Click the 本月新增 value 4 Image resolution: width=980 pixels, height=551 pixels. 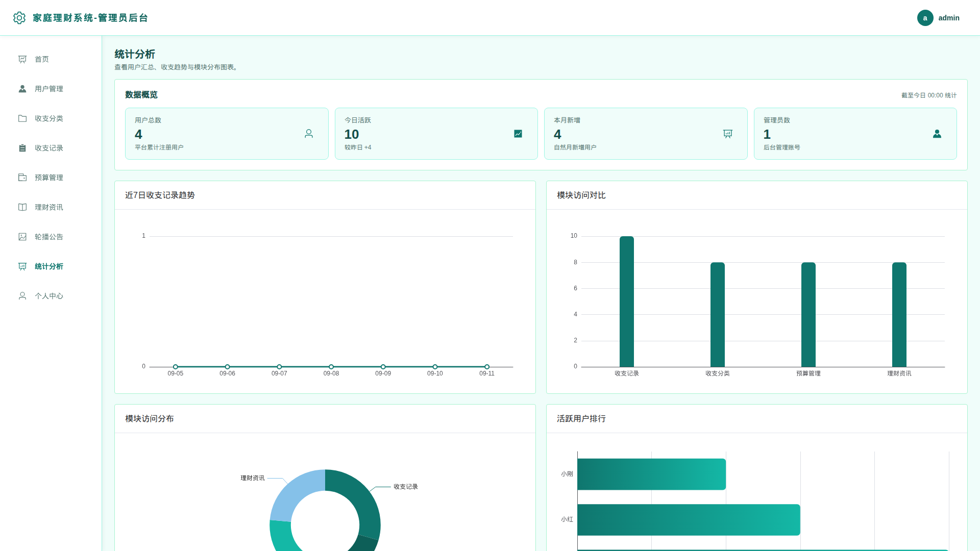coord(557,134)
